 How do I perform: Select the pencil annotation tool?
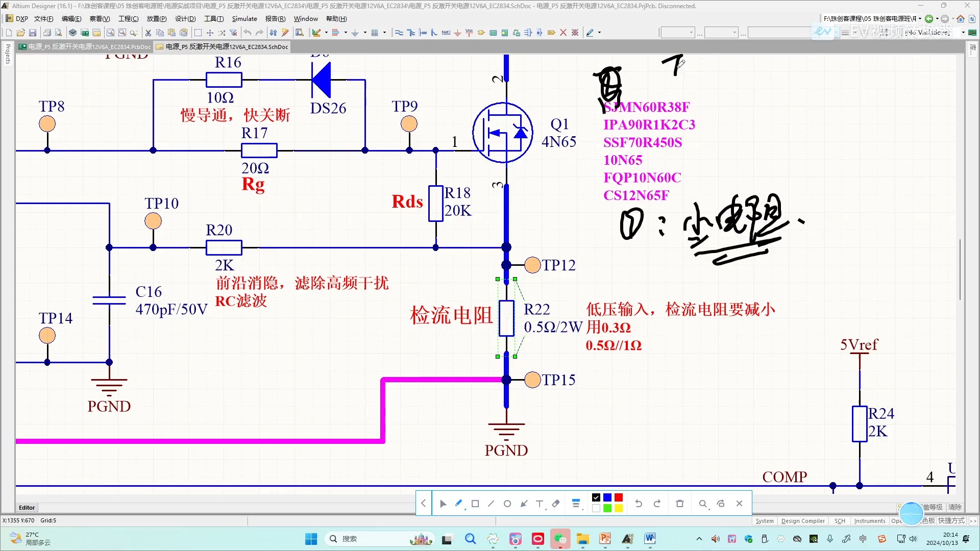coord(458,504)
